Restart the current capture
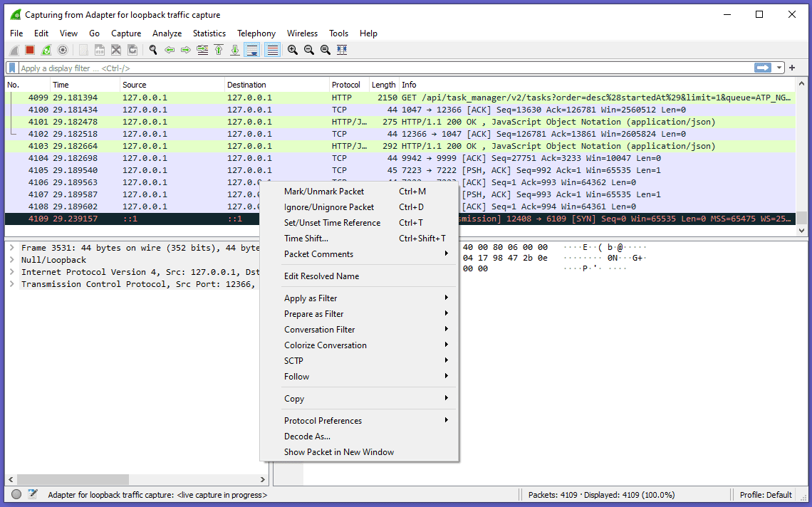Viewport: 812px width, 507px height. (x=46, y=50)
